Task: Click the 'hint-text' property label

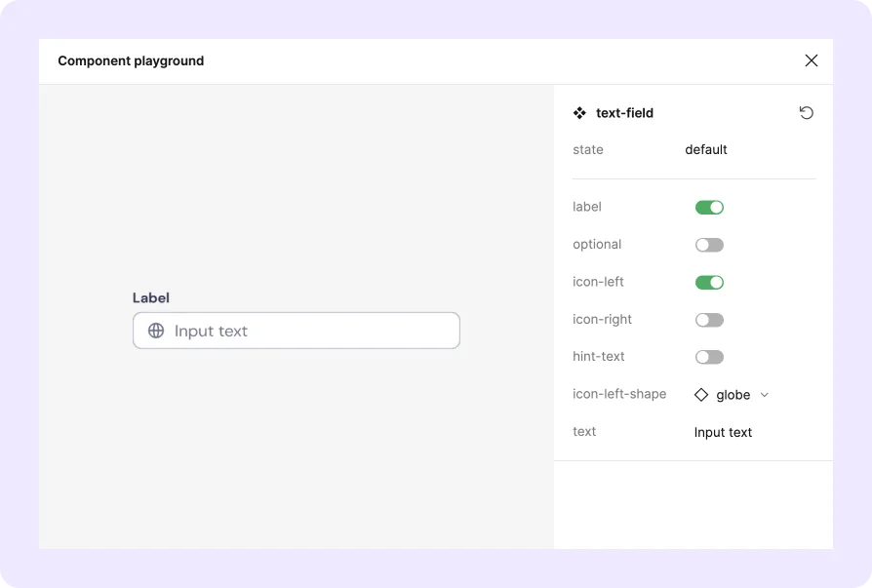Action: [x=598, y=356]
